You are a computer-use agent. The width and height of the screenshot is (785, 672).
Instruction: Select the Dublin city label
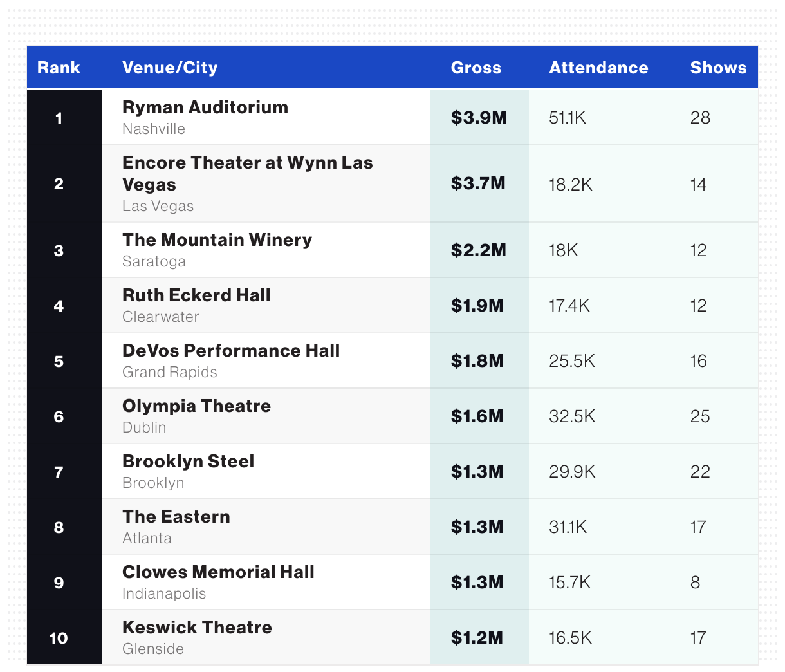coord(144,427)
